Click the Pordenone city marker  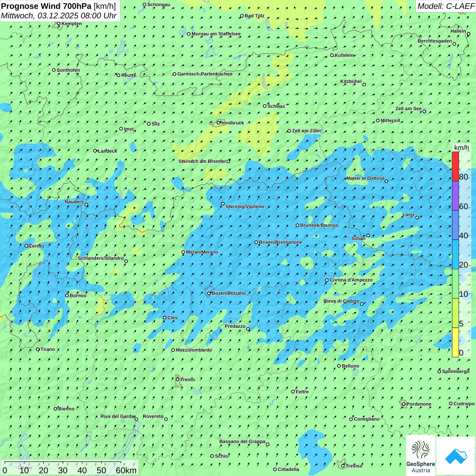click(x=404, y=404)
